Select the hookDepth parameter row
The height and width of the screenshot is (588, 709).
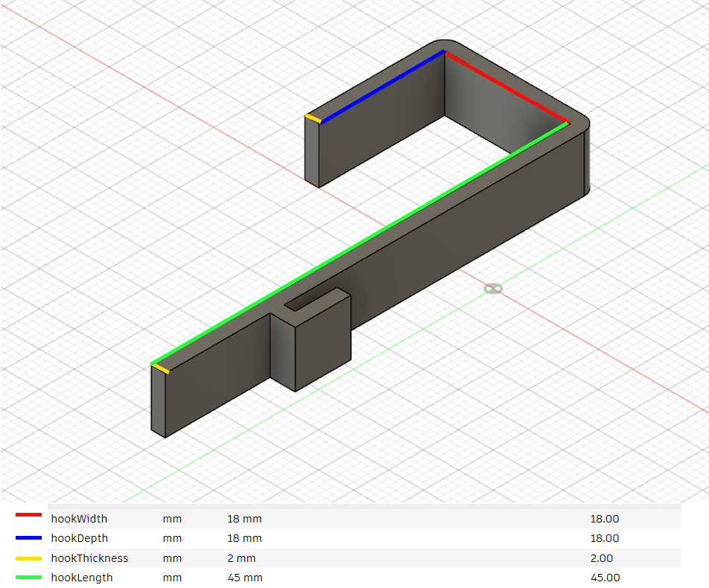pyautogui.click(x=77, y=538)
